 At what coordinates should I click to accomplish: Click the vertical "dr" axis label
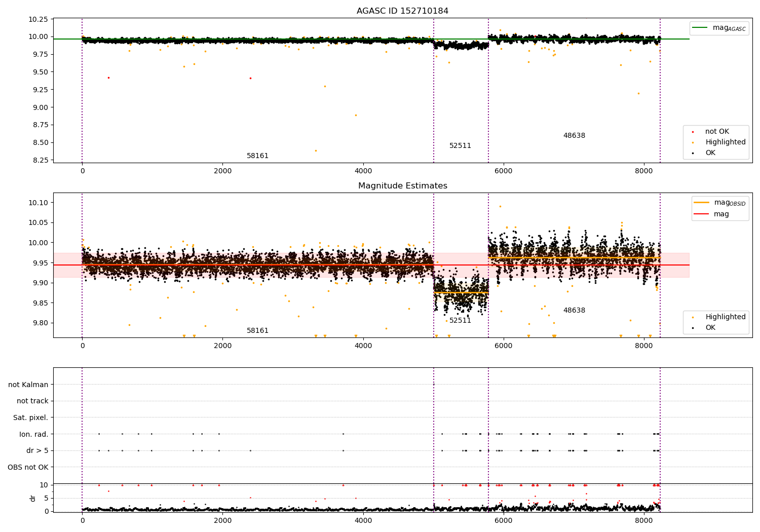pyautogui.click(x=33, y=498)
